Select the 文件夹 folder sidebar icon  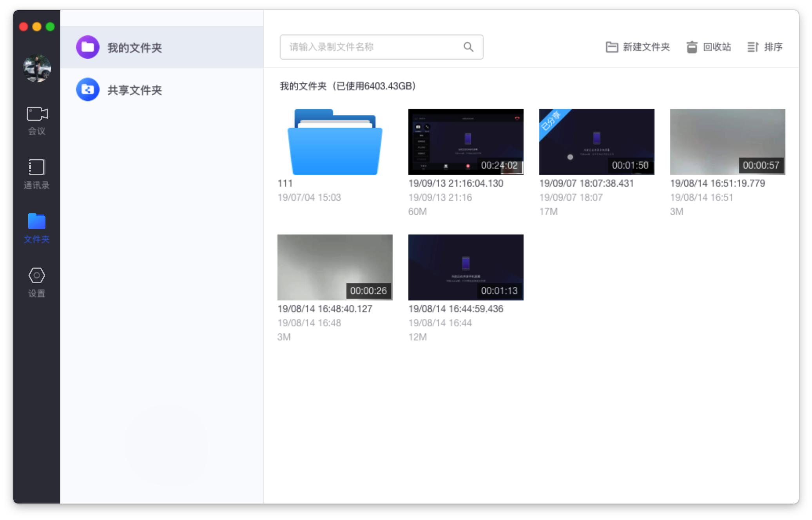37,222
